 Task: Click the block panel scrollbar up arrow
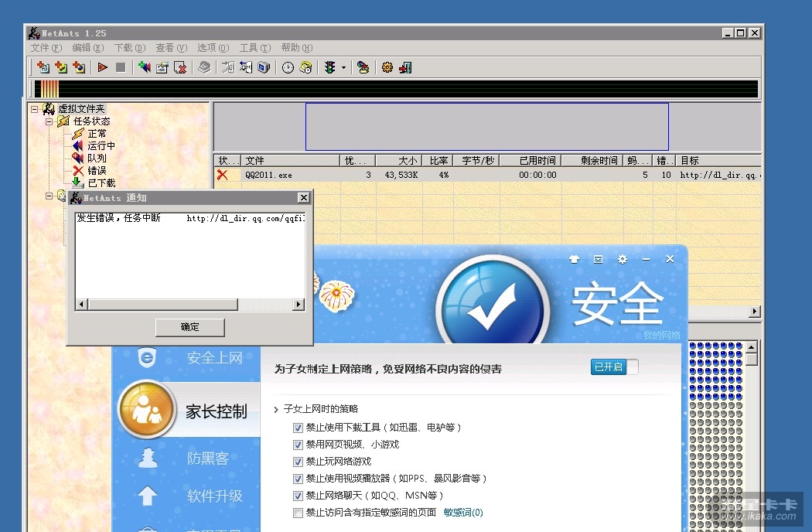[752, 346]
